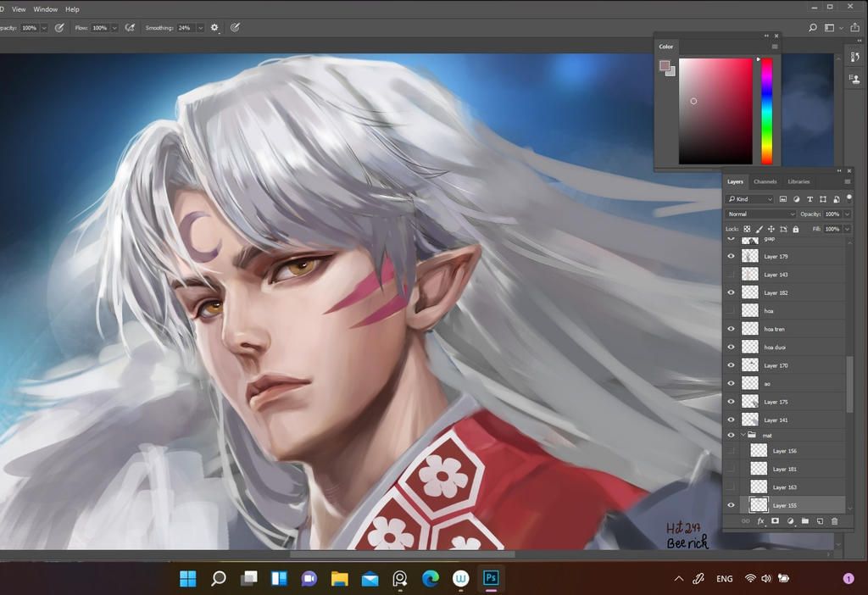The height and width of the screenshot is (595, 868).
Task: Hide the ao layer
Action: (x=731, y=384)
